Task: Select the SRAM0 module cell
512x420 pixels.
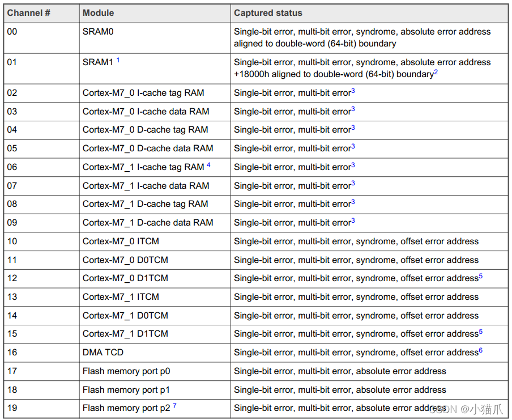Action: tap(155, 38)
